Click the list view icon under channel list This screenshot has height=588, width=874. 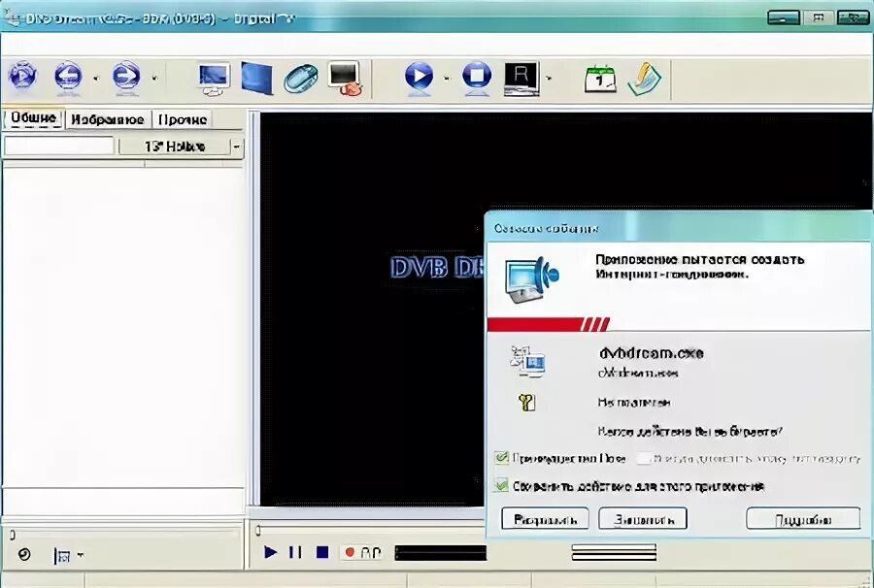[x=61, y=555]
